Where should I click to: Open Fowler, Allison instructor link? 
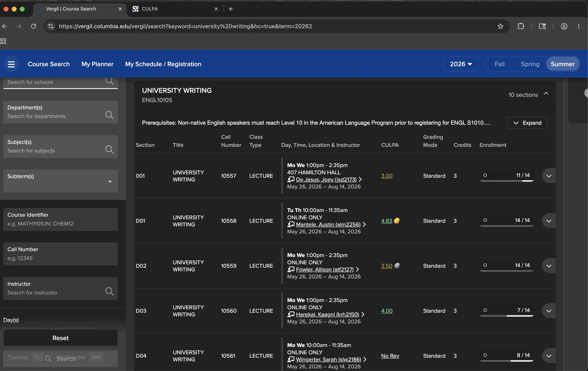(324, 269)
